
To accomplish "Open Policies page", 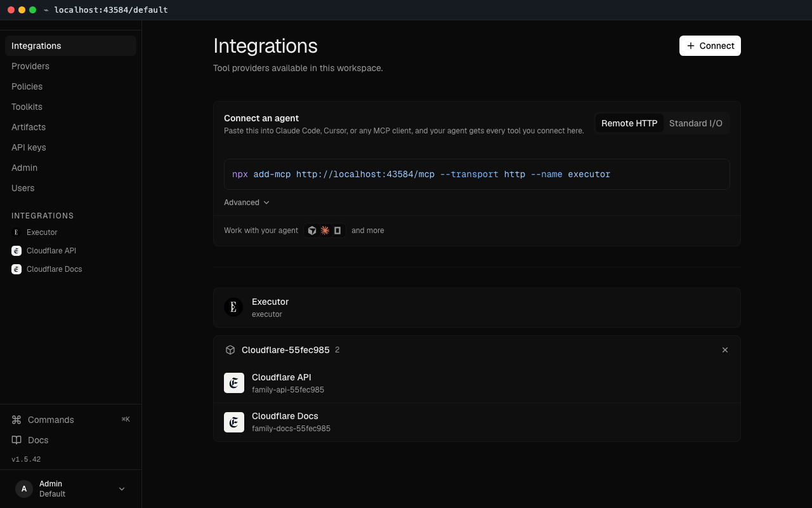I will click(70, 86).
